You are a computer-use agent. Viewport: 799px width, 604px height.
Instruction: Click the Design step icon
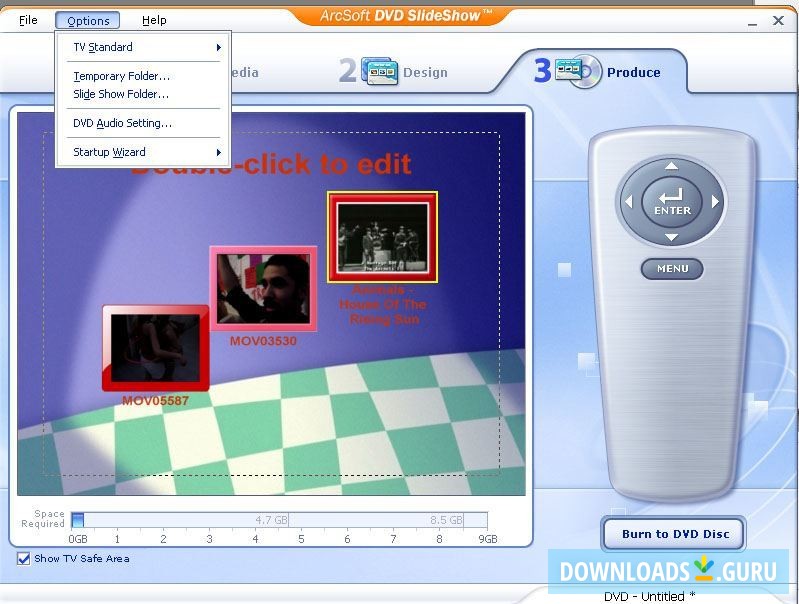click(x=379, y=71)
